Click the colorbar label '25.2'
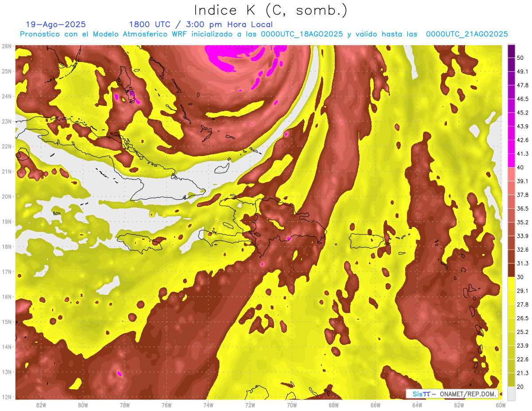The width and height of the screenshot is (532, 411). click(x=523, y=332)
